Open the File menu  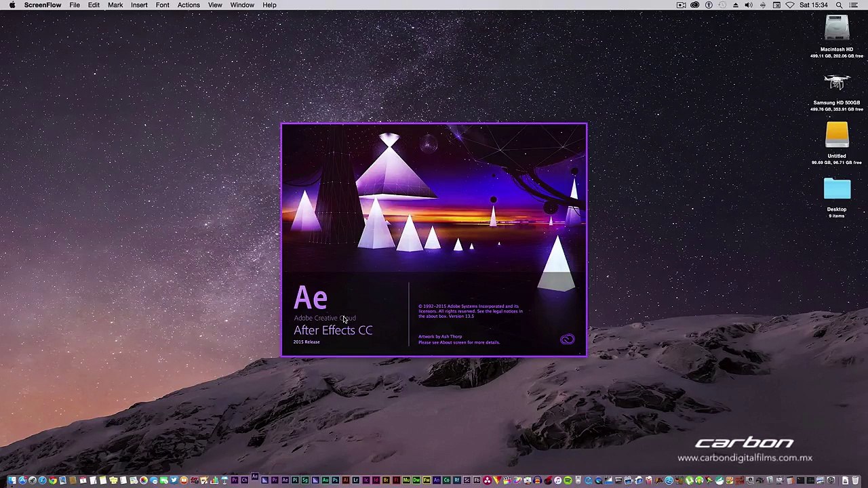(75, 5)
